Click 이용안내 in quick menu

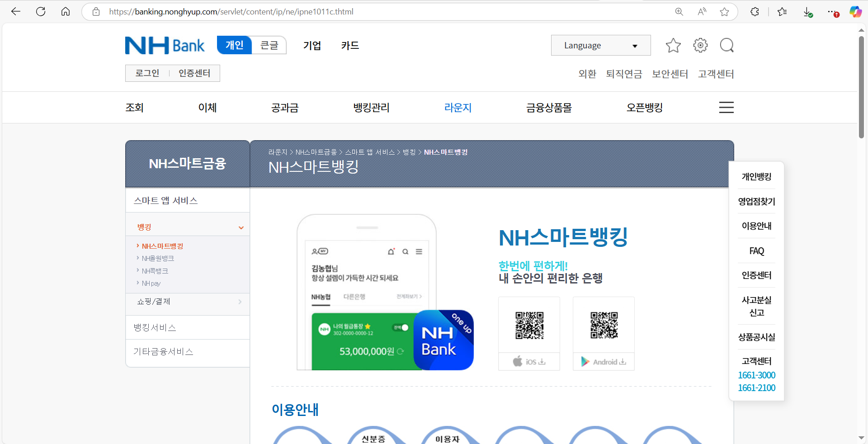click(756, 226)
